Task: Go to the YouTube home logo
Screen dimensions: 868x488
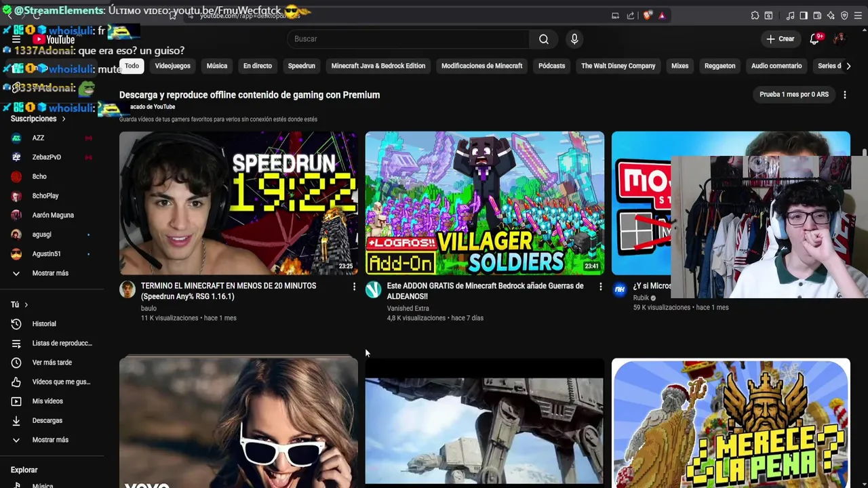Action: (x=54, y=39)
